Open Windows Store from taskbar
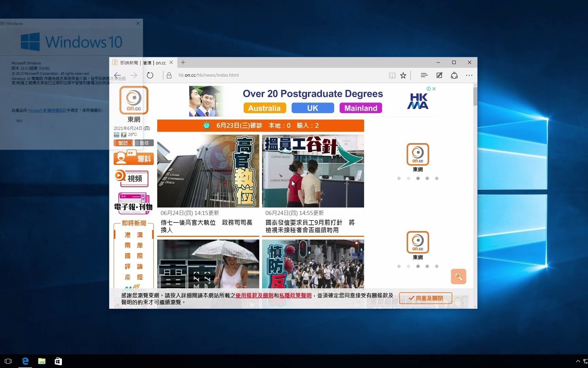The width and height of the screenshot is (588, 368). (58, 361)
